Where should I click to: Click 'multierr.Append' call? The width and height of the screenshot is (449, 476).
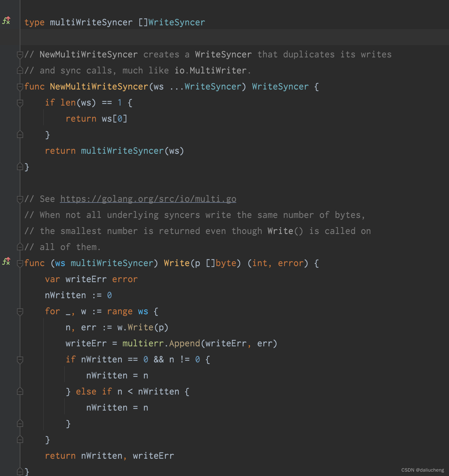click(x=161, y=344)
